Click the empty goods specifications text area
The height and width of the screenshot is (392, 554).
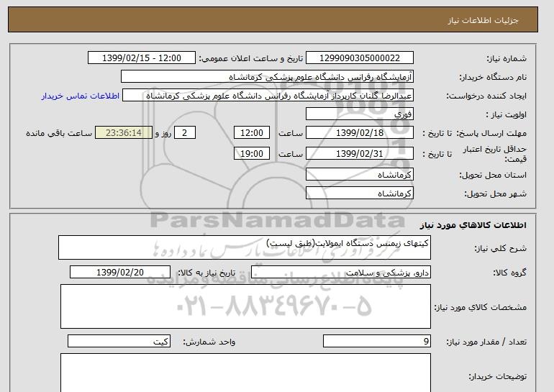click(x=245, y=306)
